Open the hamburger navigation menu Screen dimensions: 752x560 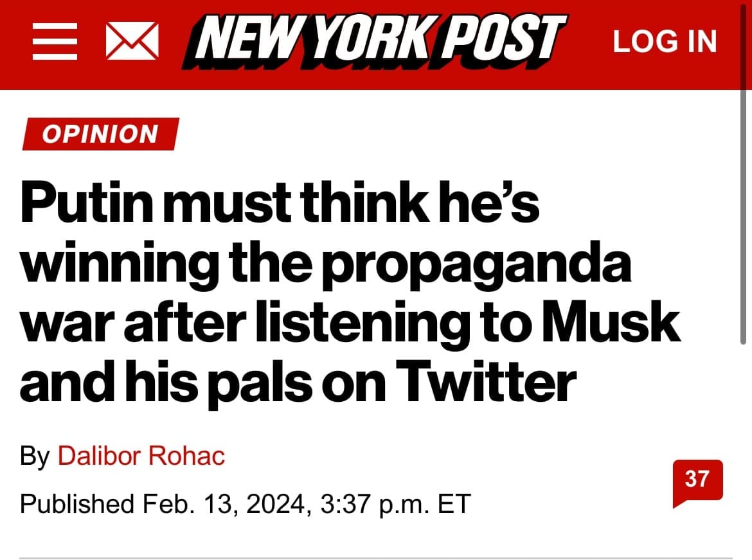[x=55, y=42]
